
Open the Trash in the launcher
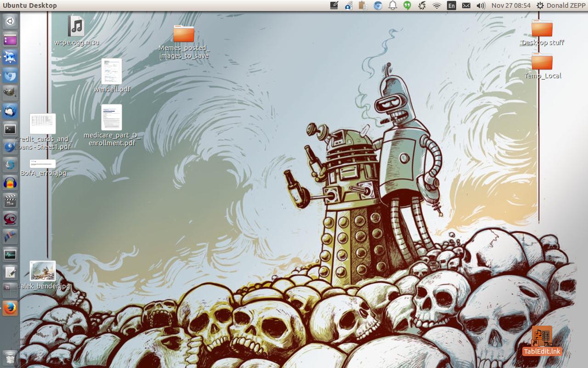click(10, 357)
